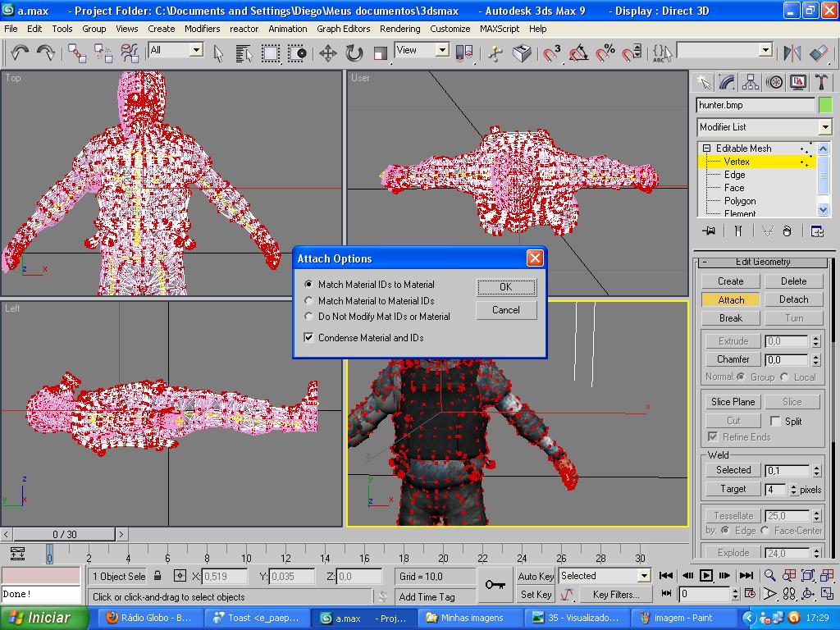Open the View reference coordinate dropdown
The width and height of the screenshot is (840, 630).
pyautogui.click(x=442, y=50)
